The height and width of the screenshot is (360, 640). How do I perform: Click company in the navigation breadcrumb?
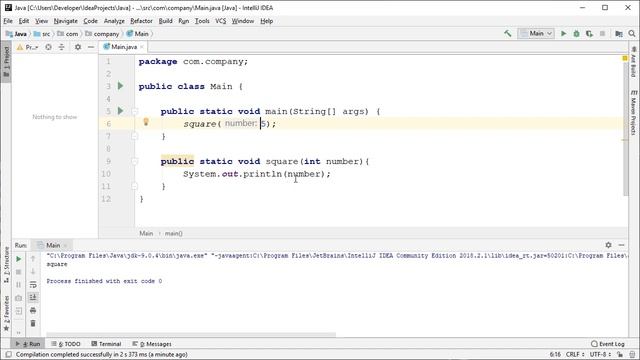click(102, 34)
